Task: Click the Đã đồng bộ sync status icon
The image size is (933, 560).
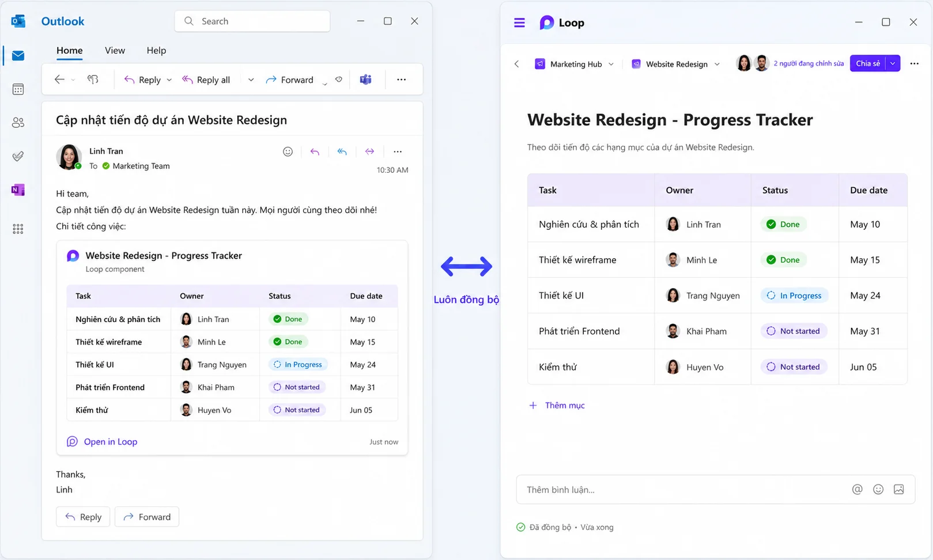Action: click(520, 527)
